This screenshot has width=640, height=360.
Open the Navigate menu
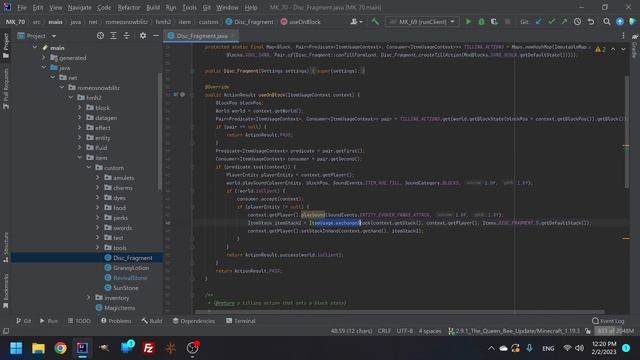[80, 7]
